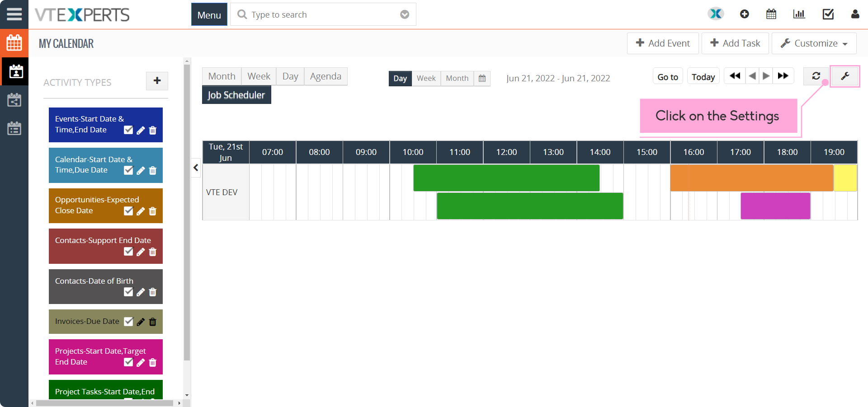This screenshot has height=407, width=868.
Task: Switch to the Day tab
Action: (x=290, y=76)
